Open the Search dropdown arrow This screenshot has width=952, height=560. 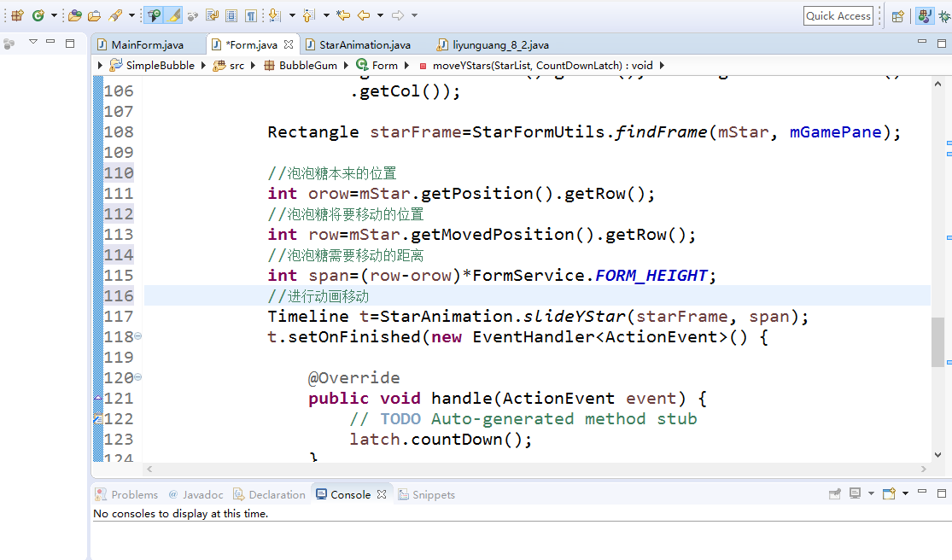point(131,15)
